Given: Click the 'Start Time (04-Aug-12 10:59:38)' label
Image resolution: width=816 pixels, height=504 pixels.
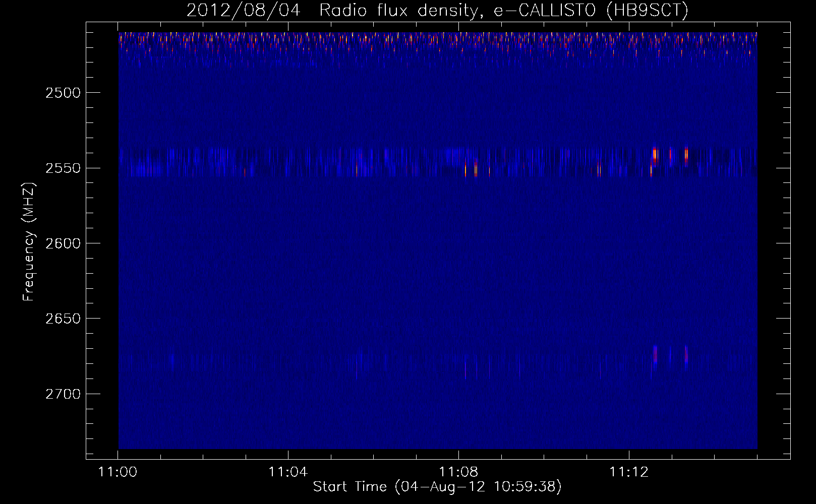Looking at the screenshot, I should [x=437, y=486].
